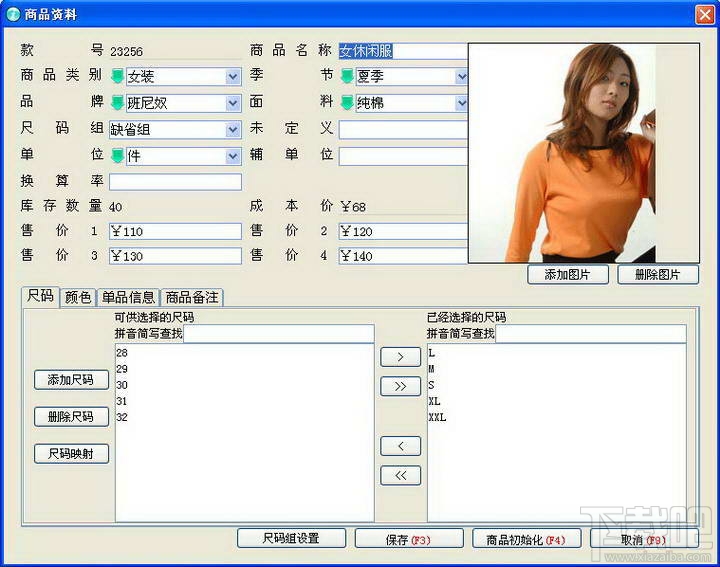Click the 售价4 field showing ¥140
Screen dimensions: 720x567
tap(403, 256)
